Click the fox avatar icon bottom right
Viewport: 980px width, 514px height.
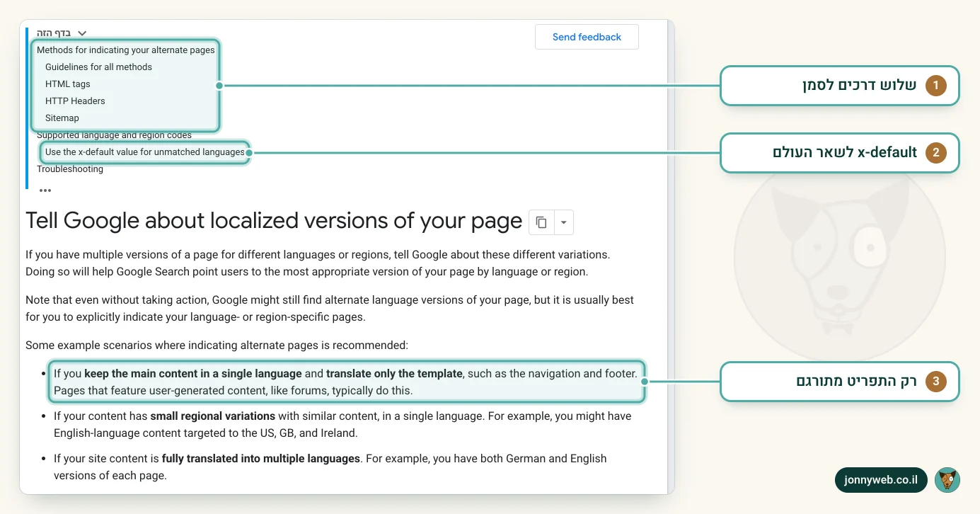(x=947, y=480)
